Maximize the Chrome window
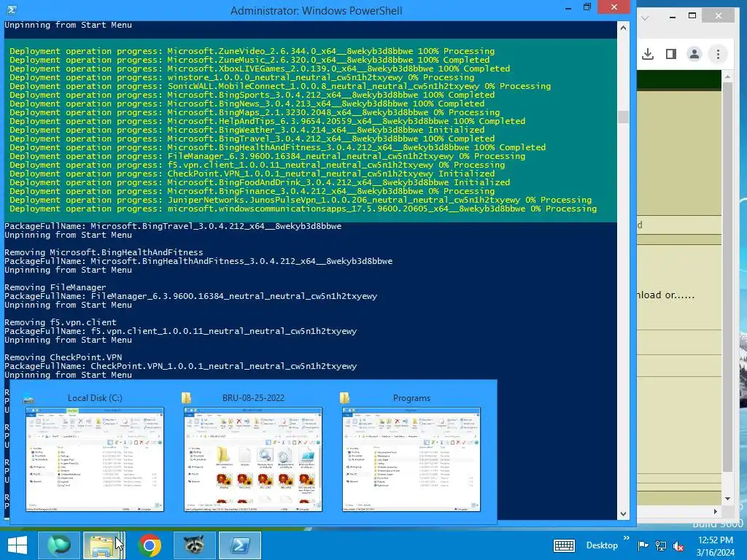This screenshot has width=747, height=560. tap(692, 16)
